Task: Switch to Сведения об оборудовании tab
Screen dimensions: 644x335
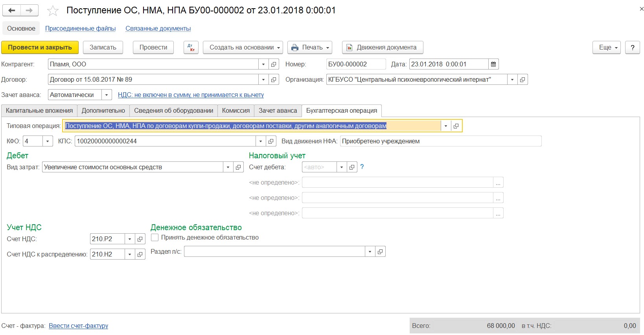Action: point(173,111)
